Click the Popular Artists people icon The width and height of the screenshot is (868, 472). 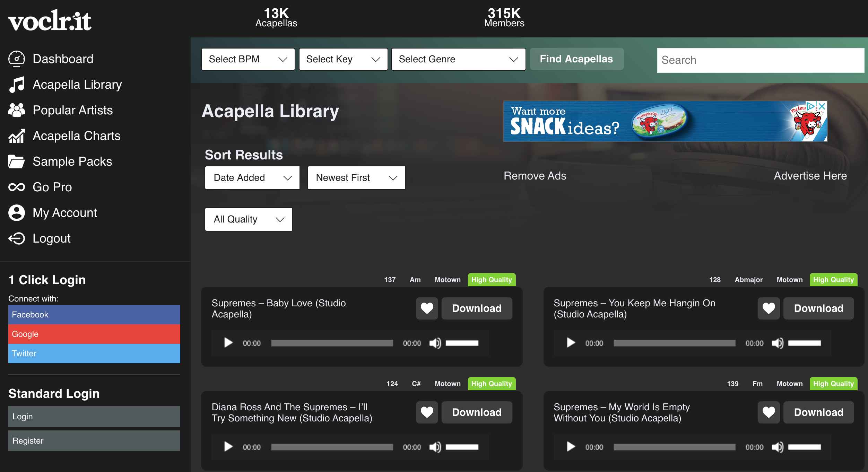[x=17, y=110]
